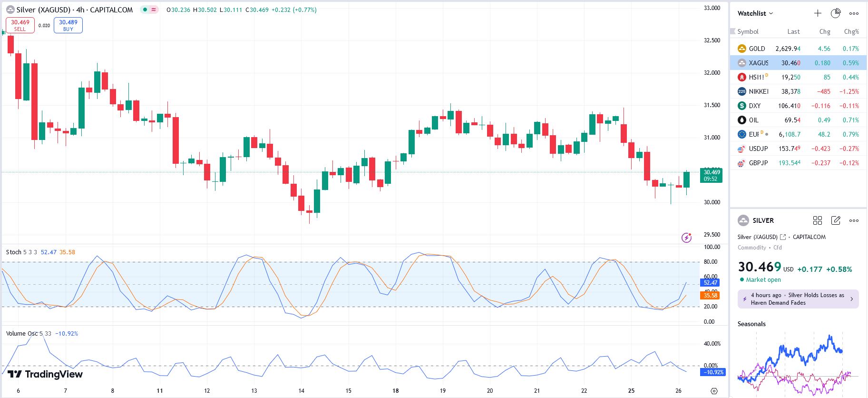The image size is (868, 398).
Task: Click the SELL 30.469 button
Action: point(20,25)
